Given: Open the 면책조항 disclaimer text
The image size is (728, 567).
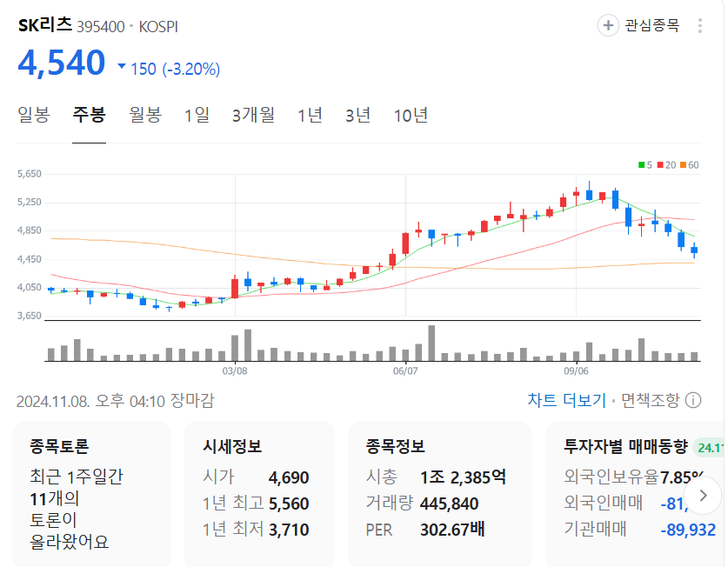Looking at the screenshot, I should (x=651, y=400).
